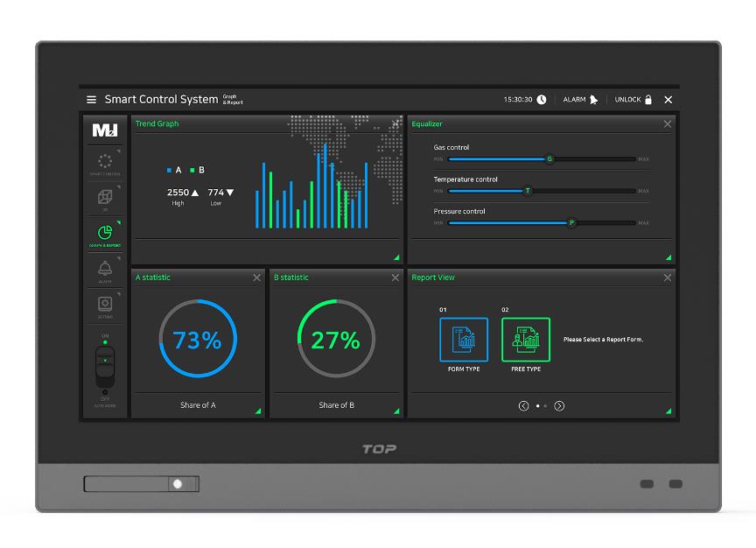Choose the FREE TYPE report
Image resolution: width=756 pixels, height=548 pixels.
526,340
